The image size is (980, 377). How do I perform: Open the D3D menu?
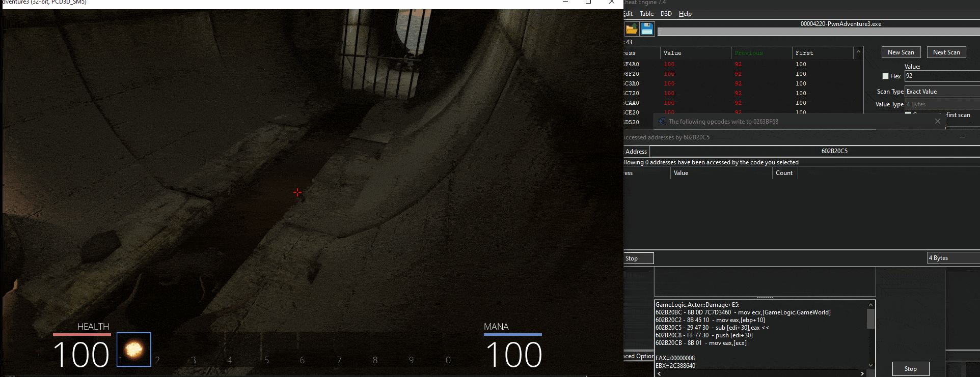pos(666,14)
